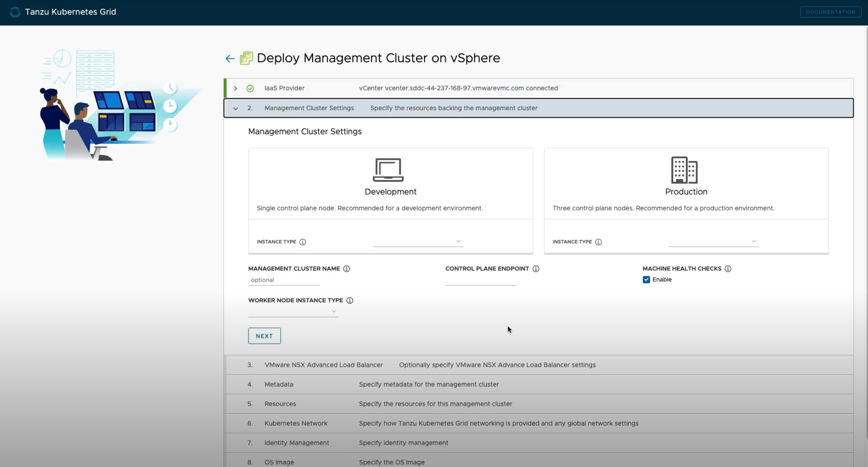
Task: Click the green check icon for IaaS Provider
Action: pyautogui.click(x=250, y=88)
